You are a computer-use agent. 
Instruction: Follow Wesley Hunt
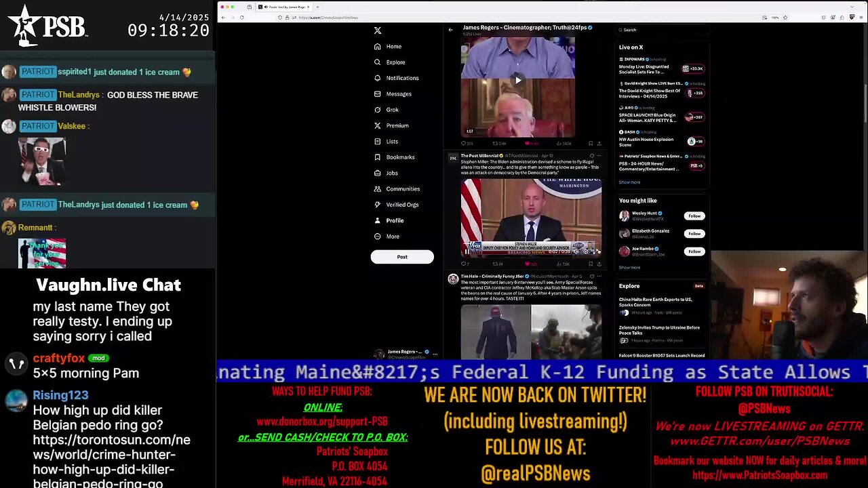[694, 216]
